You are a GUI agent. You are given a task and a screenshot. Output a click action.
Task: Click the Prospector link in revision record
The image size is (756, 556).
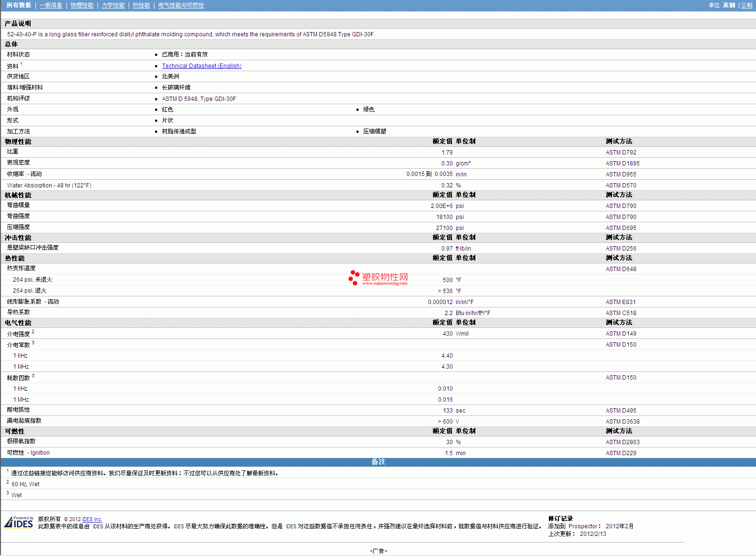coord(582,526)
